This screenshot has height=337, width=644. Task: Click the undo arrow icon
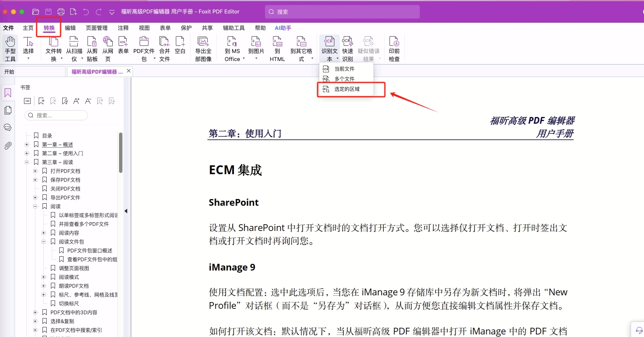[x=86, y=12]
